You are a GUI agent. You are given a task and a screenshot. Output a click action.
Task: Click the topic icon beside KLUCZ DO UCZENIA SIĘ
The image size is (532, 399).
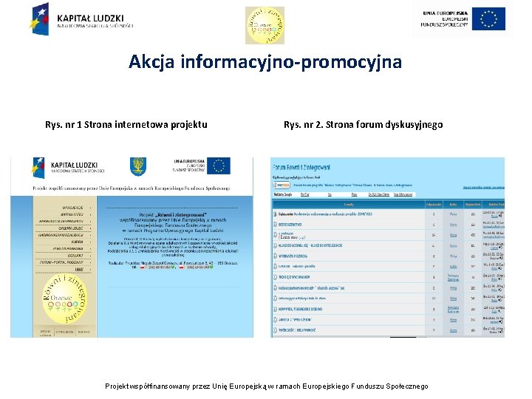pyautogui.click(x=275, y=245)
